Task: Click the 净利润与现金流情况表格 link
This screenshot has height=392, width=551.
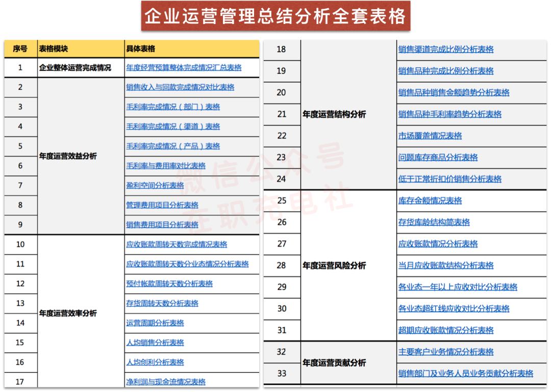Action: click(166, 382)
